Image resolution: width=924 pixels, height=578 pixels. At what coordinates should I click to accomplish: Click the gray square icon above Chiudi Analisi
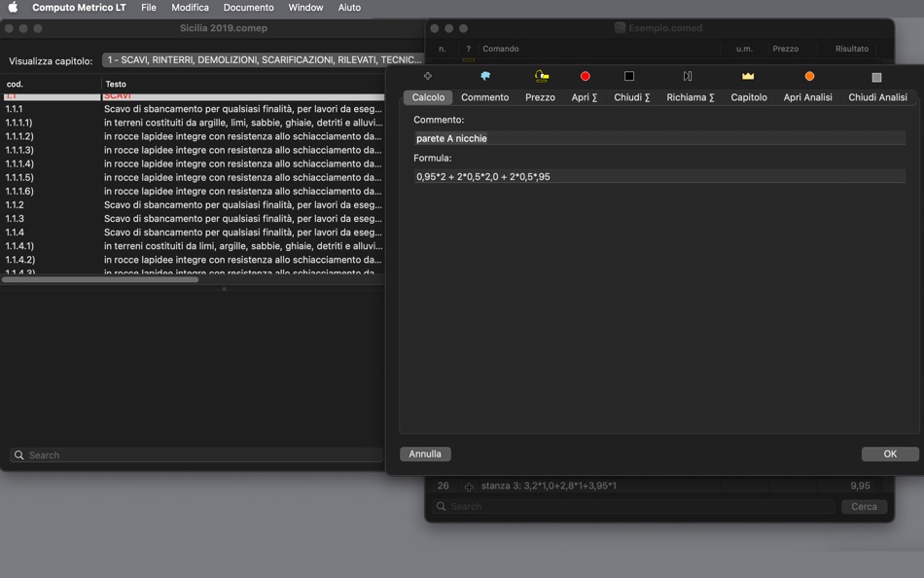(877, 77)
